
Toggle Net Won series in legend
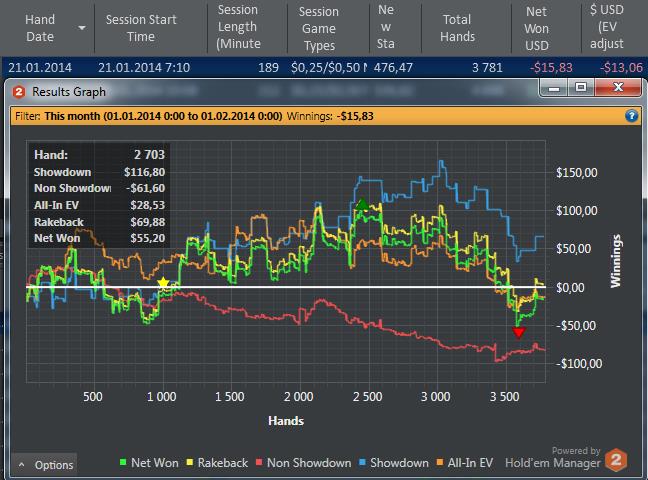point(149,463)
